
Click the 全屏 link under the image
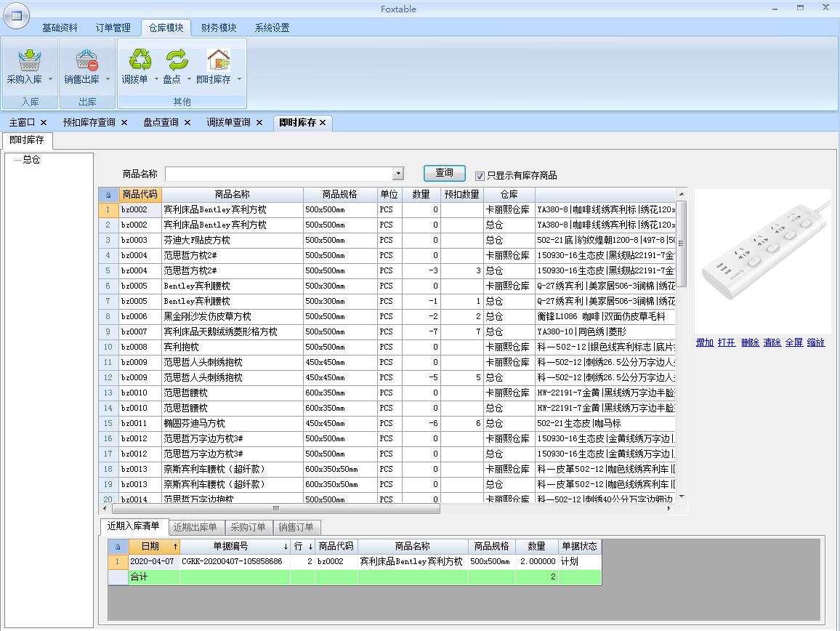click(793, 342)
